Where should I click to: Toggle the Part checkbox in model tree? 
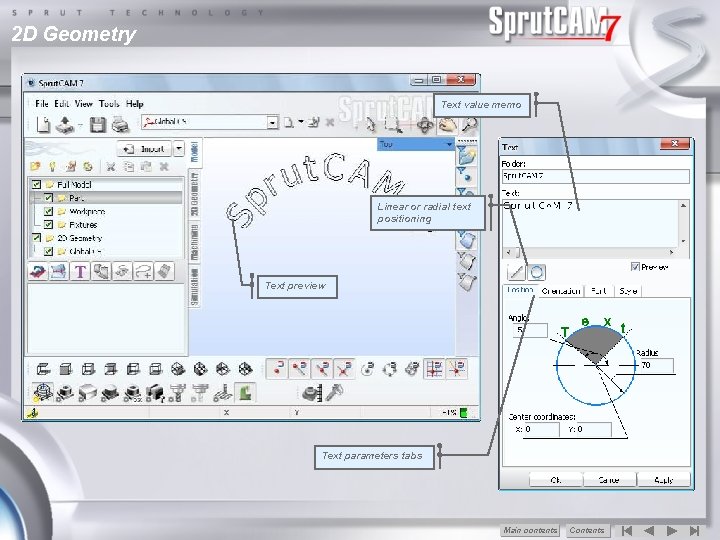(x=48, y=198)
